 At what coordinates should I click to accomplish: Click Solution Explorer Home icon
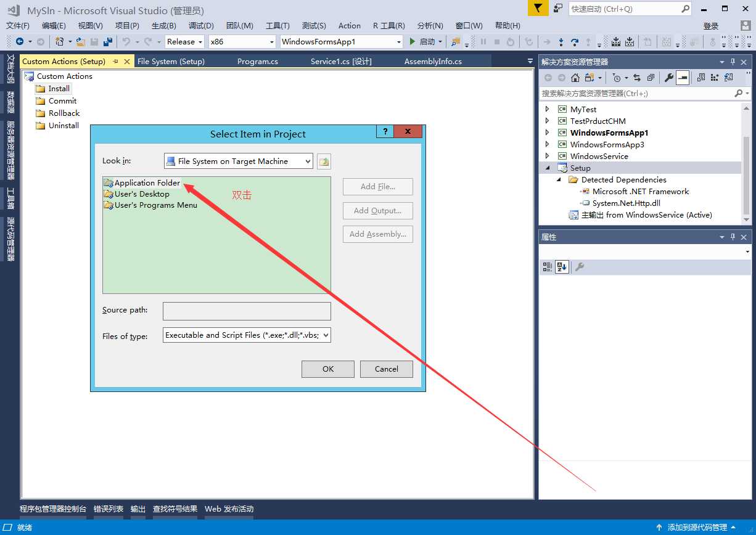tap(575, 78)
